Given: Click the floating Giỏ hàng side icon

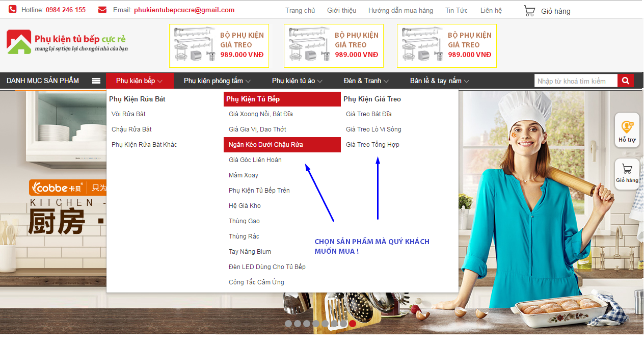Looking at the screenshot, I should (627, 172).
